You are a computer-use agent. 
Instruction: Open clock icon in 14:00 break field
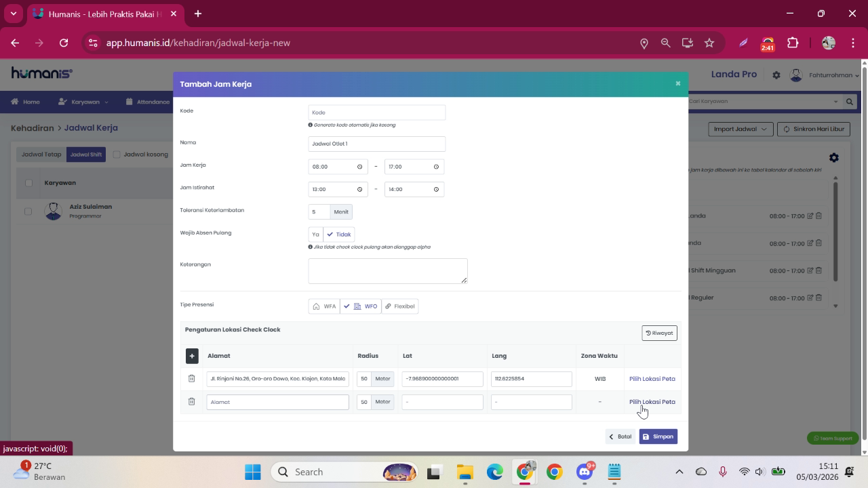436,189
